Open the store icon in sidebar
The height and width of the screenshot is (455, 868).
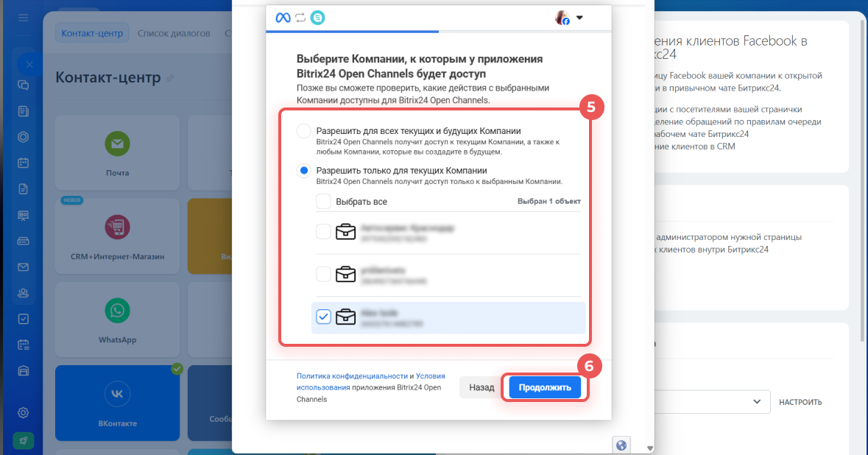tap(24, 371)
